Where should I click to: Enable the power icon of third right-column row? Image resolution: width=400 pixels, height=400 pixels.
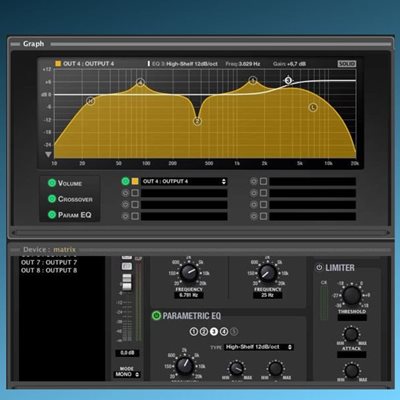(x=254, y=205)
